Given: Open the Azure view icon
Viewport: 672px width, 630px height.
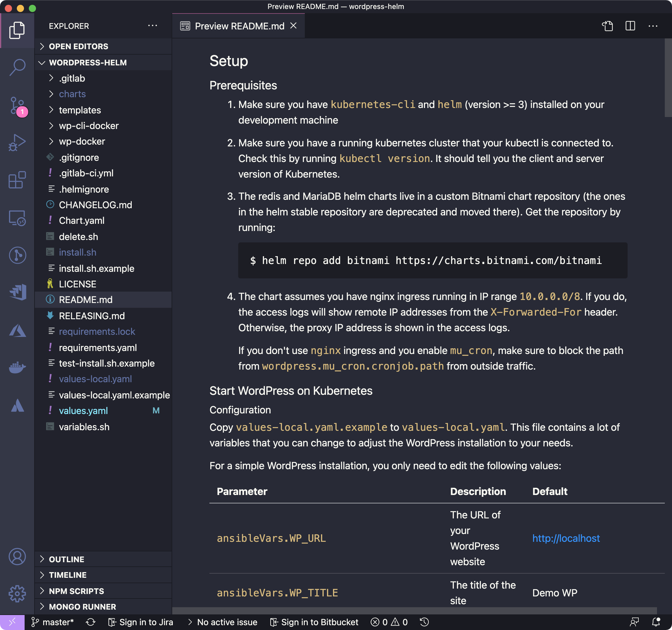Looking at the screenshot, I should 17,330.
